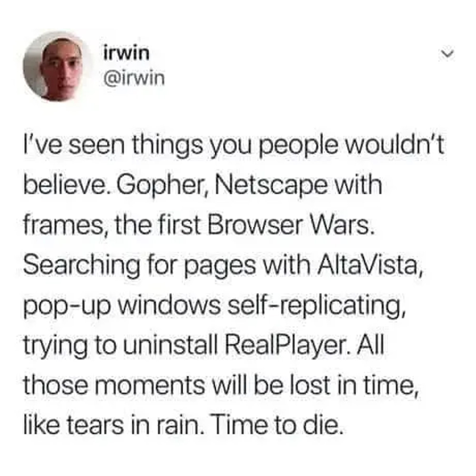This screenshot has width=476, height=476.
Task: Click the word wouldn't in tweet
Action: coord(397,145)
